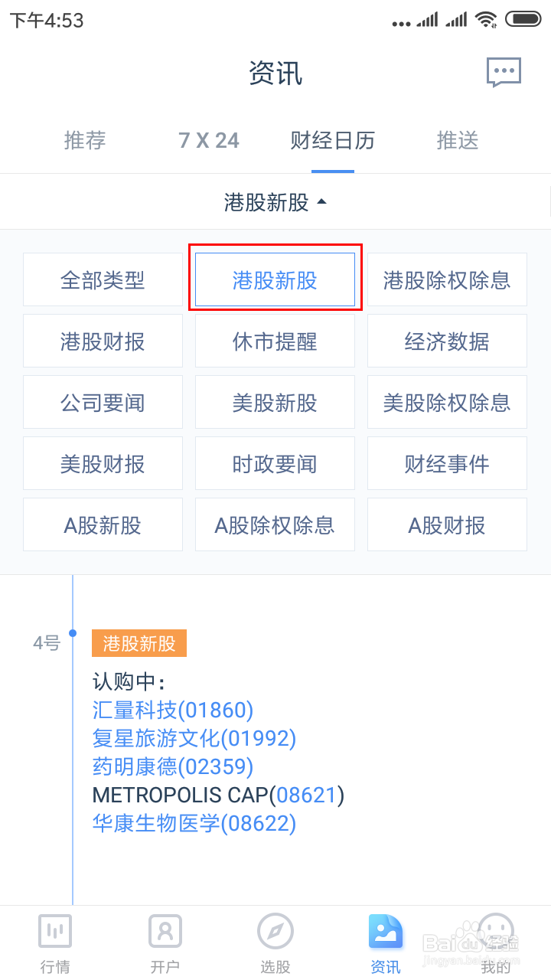The width and height of the screenshot is (551, 980).
Task: Tap the 开户 account opening icon
Action: [165, 932]
